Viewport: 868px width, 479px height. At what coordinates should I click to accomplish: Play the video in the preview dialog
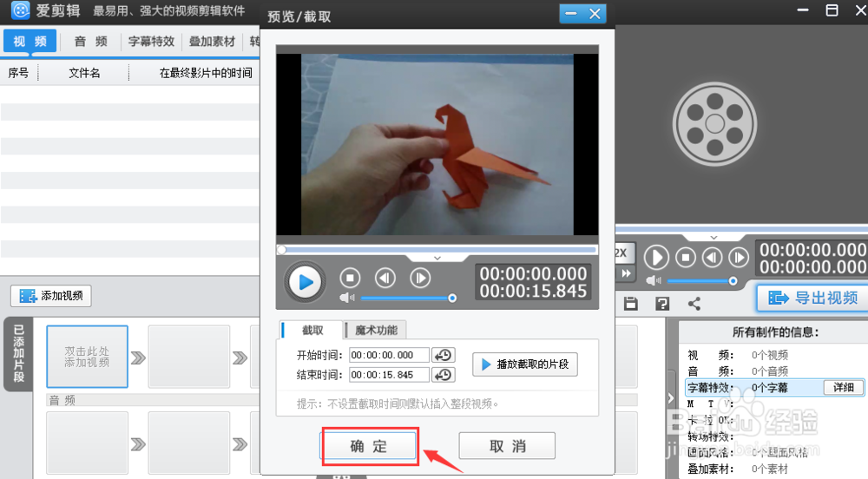[x=305, y=282]
